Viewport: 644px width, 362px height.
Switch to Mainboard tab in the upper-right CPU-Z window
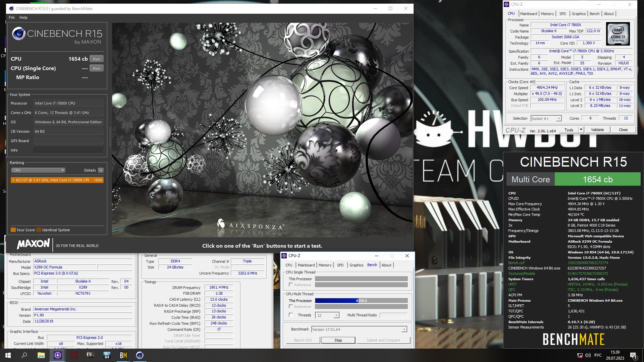pos(529,14)
